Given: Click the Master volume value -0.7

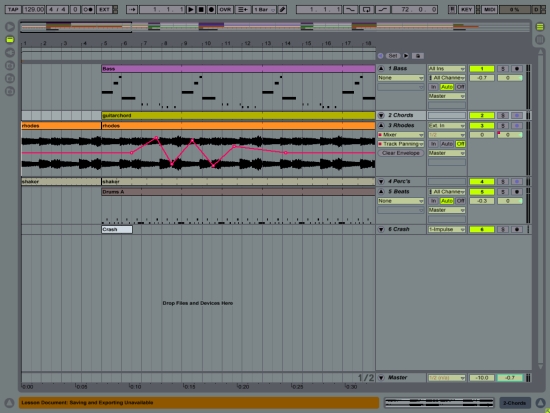Looking at the screenshot, I should click(x=510, y=378).
